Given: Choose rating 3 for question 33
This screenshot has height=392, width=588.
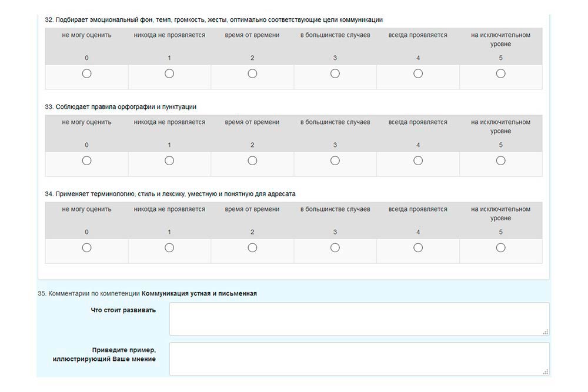Looking at the screenshot, I should [335, 160].
